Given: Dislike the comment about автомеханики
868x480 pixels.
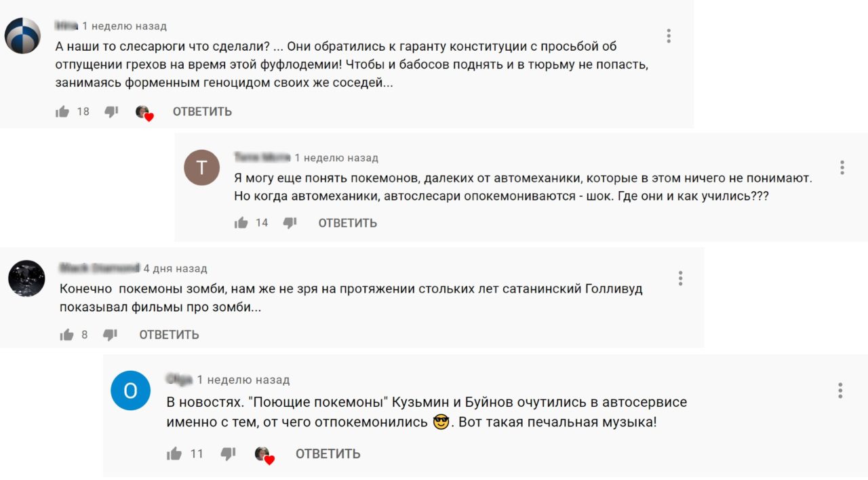Looking at the screenshot, I should 290,223.
